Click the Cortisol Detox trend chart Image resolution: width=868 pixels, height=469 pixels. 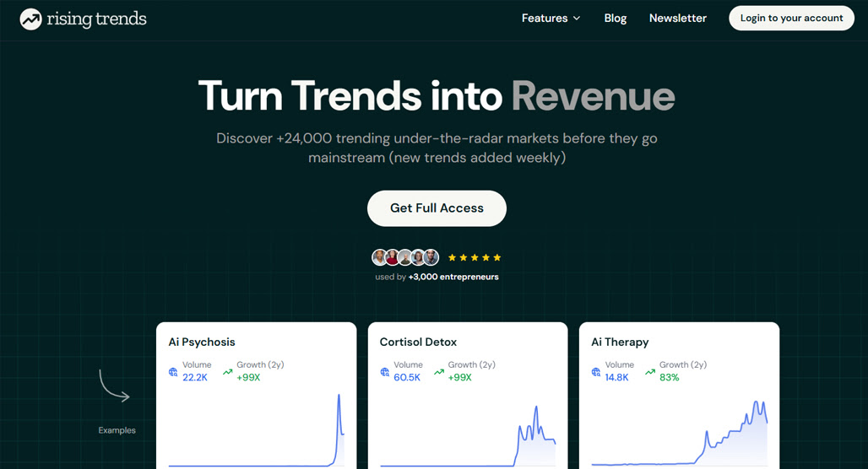click(x=468, y=436)
